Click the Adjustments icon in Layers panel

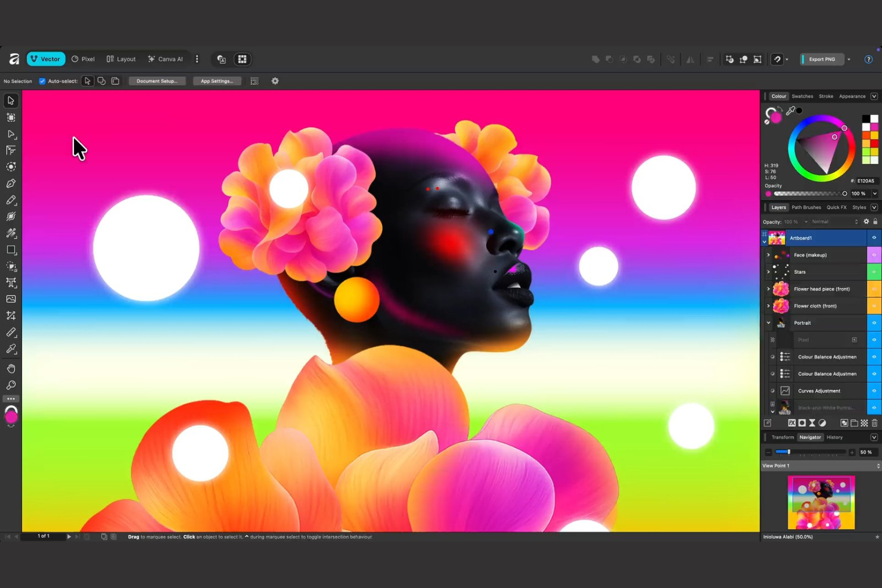(x=822, y=423)
